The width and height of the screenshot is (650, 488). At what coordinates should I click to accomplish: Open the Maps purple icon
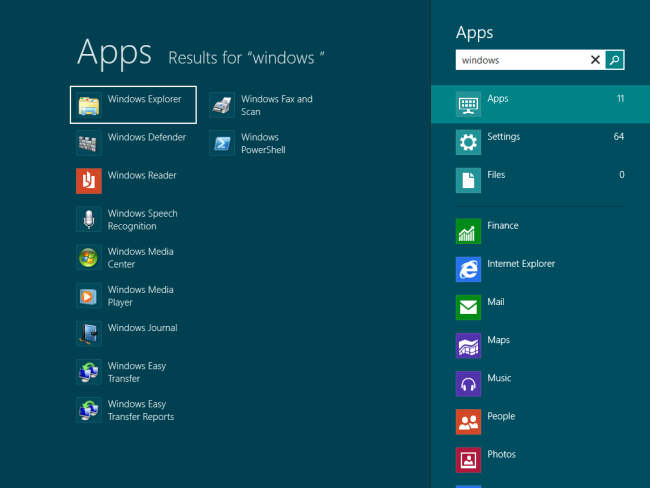click(468, 345)
